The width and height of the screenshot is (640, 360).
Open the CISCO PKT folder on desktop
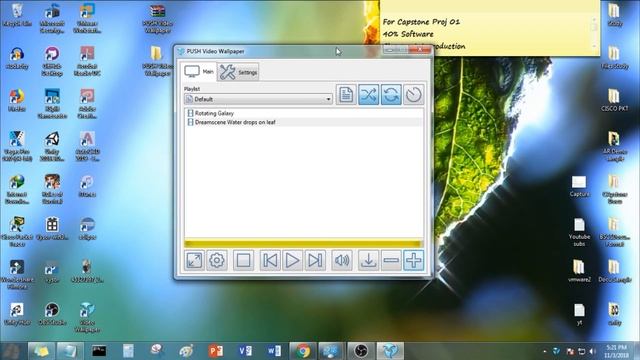point(614,100)
